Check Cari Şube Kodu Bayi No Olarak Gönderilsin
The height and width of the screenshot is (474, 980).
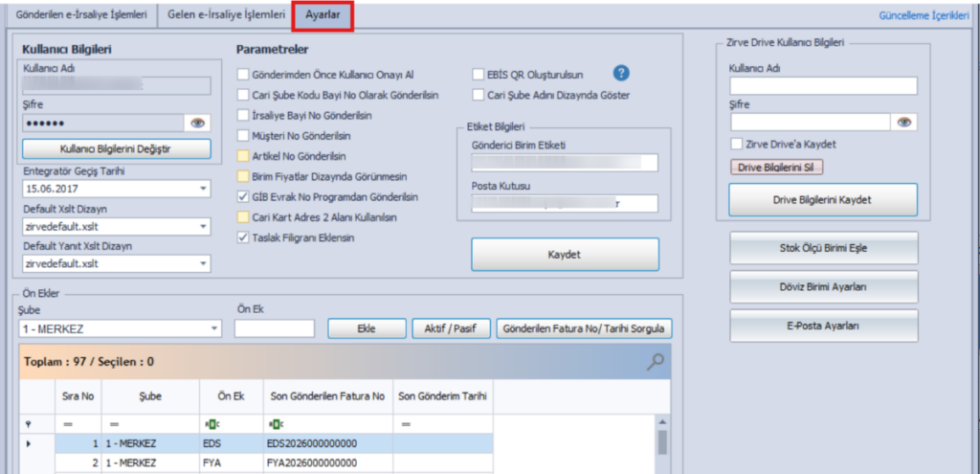click(x=242, y=95)
